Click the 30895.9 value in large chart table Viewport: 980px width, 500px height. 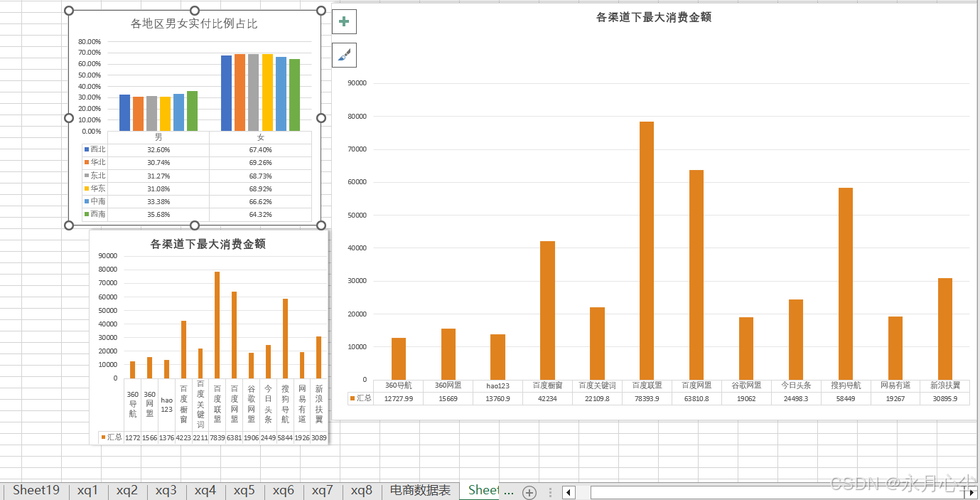pos(945,398)
